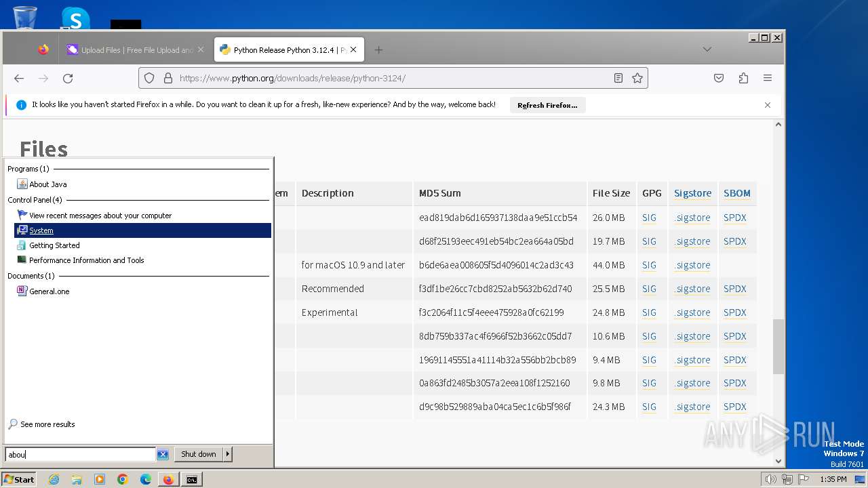Click the Firefox URL address field
Viewport: 868px width, 488px height.
[392, 78]
